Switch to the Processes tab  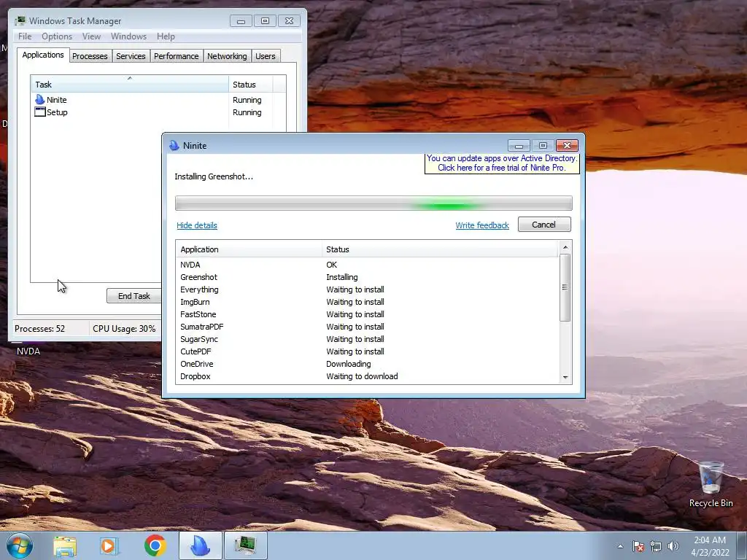coord(90,56)
